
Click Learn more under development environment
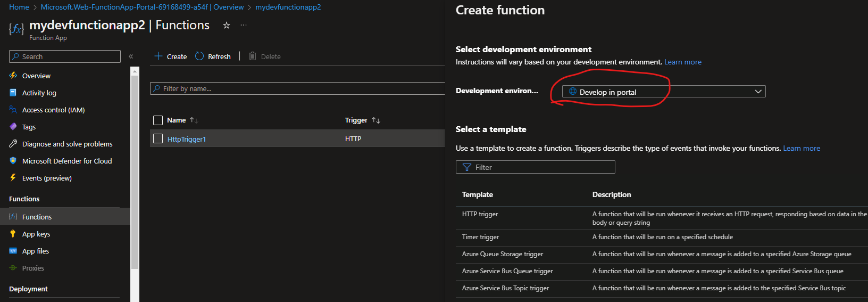click(683, 62)
